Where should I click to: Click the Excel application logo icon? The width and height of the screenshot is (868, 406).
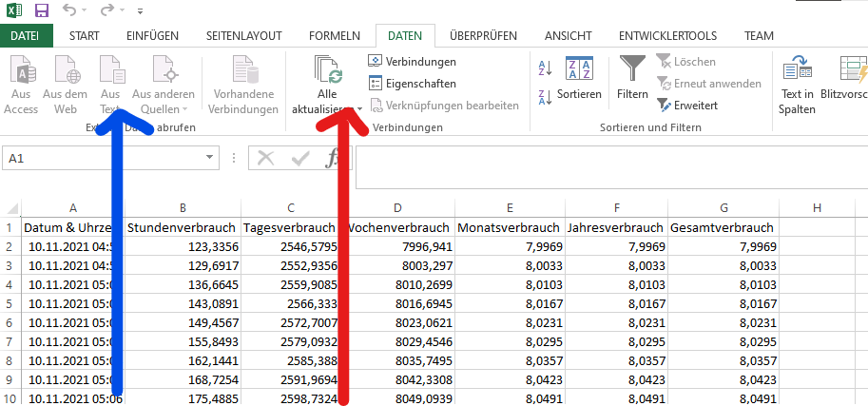14,10
